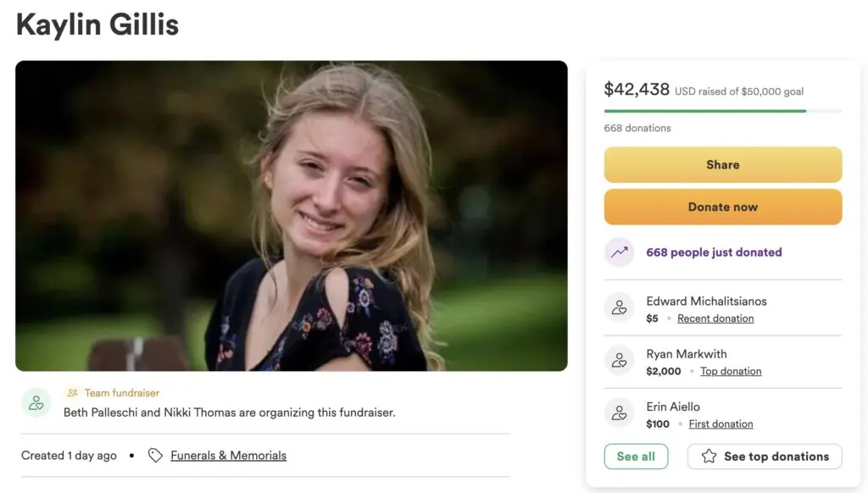Open the See all donations button
This screenshot has height=493, width=868.
pos(636,457)
